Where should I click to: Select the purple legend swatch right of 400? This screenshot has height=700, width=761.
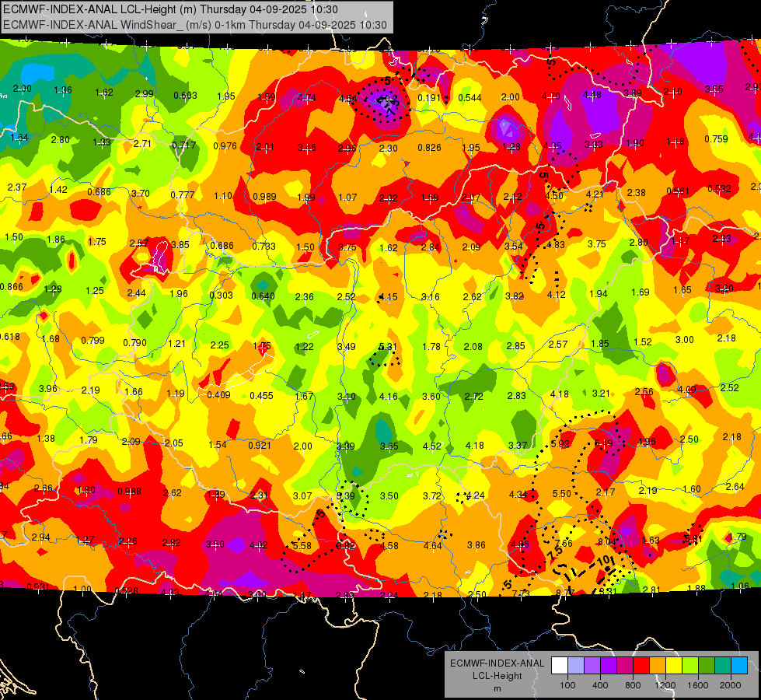[x=609, y=665]
